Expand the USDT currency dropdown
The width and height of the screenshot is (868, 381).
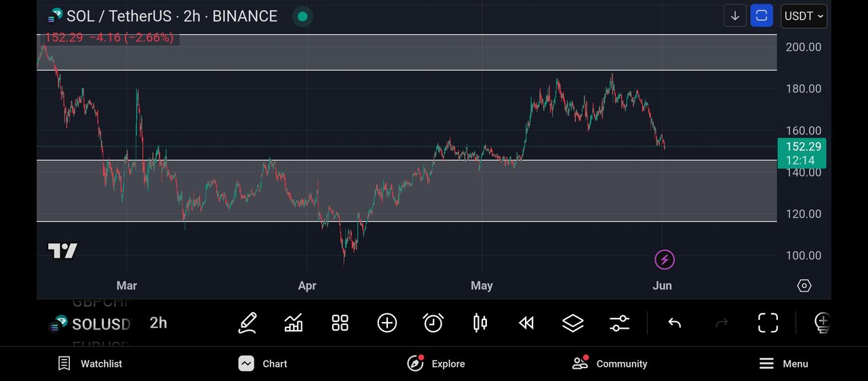[x=804, y=16]
